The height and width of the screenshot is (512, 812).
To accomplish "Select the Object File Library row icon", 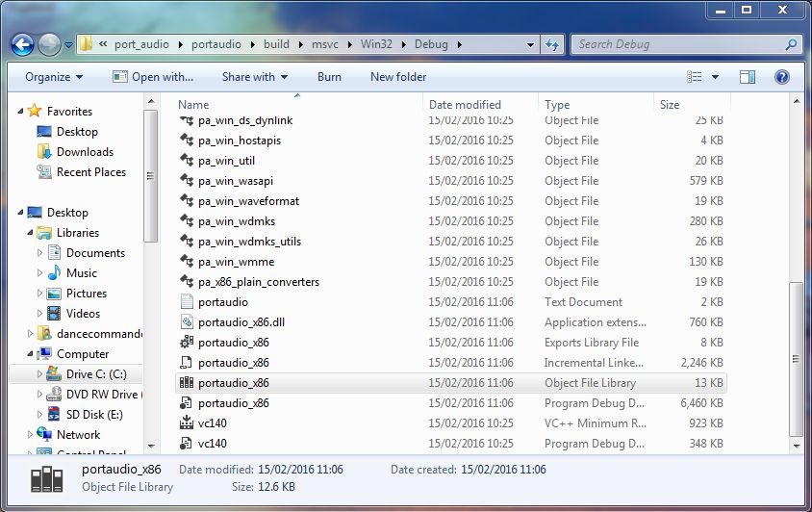I will 187,382.
